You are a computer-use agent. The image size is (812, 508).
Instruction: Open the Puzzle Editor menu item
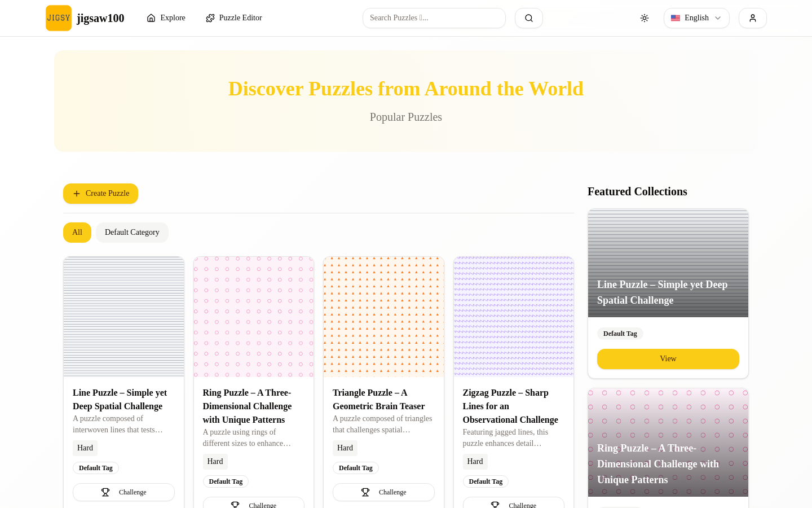point(234,18)
